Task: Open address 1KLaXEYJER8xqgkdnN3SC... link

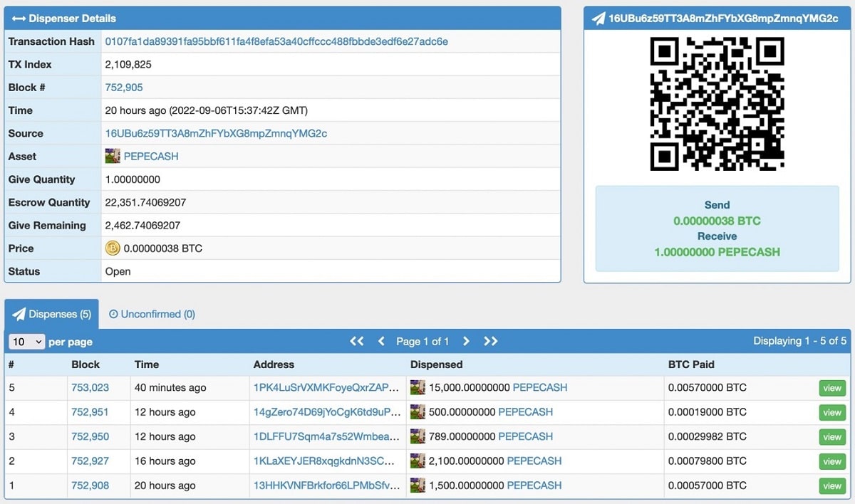Action: tap(324, 461)
